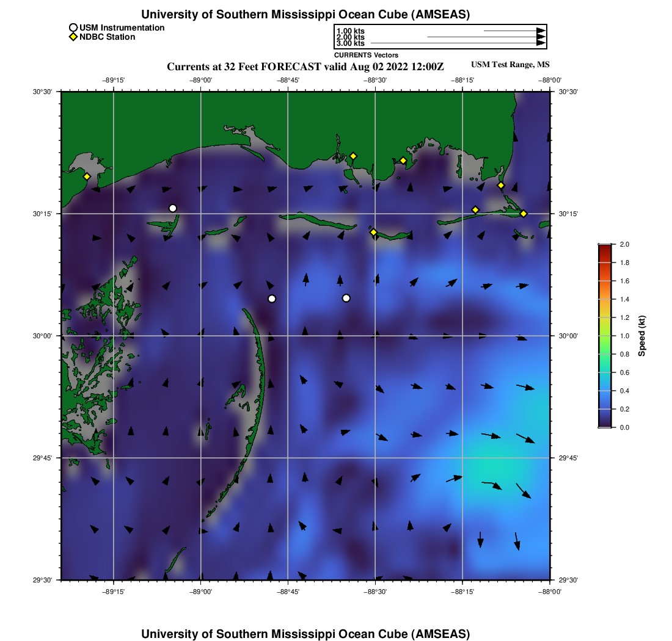
Task: Click the 1.00 kts reference arrow in the legend
Action: pyautogui.click(x=514, y=31)
